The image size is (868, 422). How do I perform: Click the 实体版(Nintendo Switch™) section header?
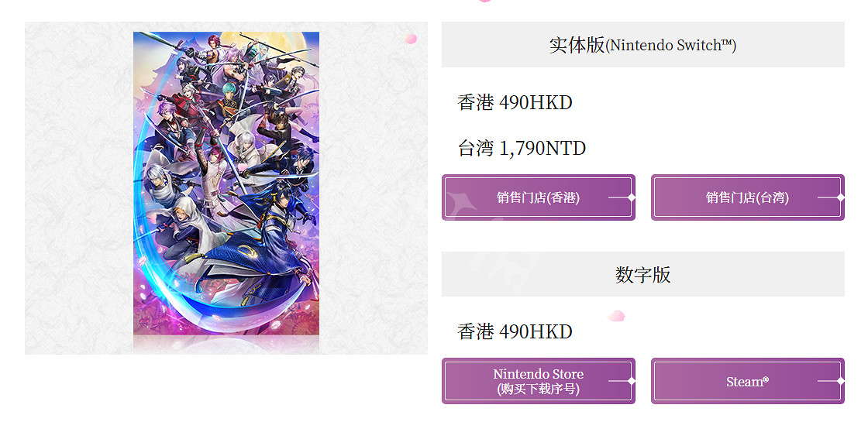coord(642,45)
